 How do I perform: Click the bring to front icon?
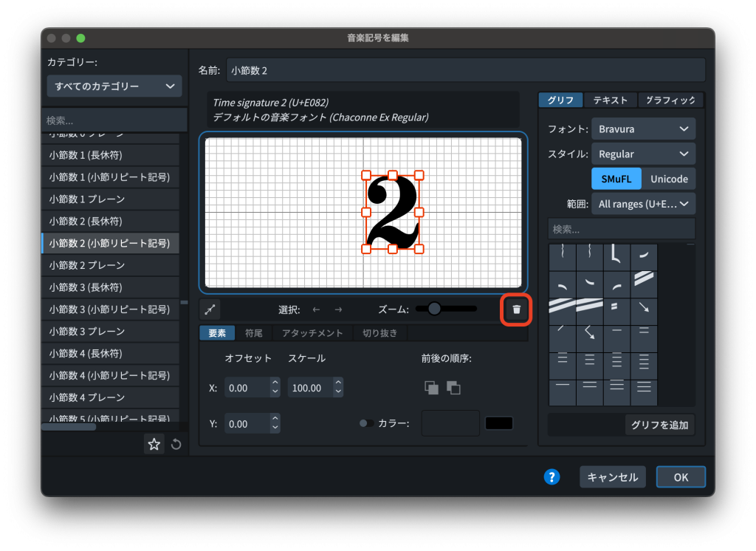pos(431,388)
